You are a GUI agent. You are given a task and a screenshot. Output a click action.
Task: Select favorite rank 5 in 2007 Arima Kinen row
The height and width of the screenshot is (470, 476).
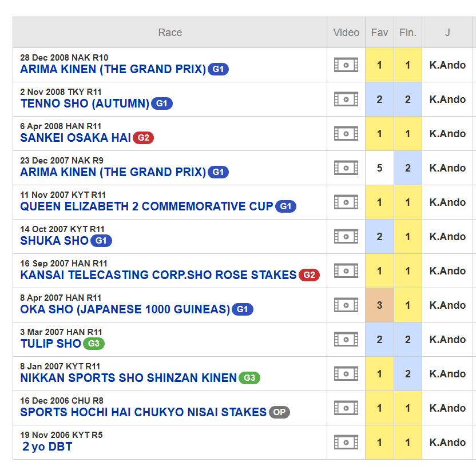(x=379, y=168)
